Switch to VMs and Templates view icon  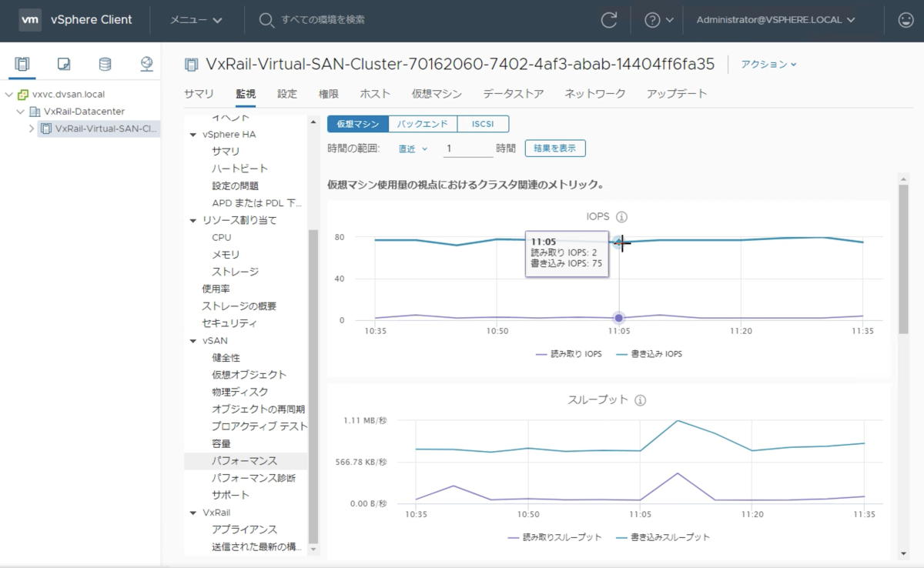[64, 64]
